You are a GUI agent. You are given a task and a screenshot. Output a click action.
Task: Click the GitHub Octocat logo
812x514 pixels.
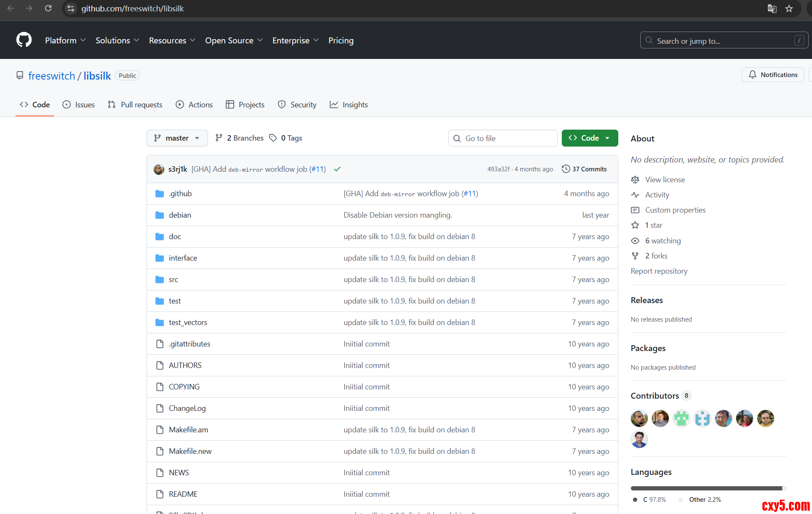(x=24, y=40)
